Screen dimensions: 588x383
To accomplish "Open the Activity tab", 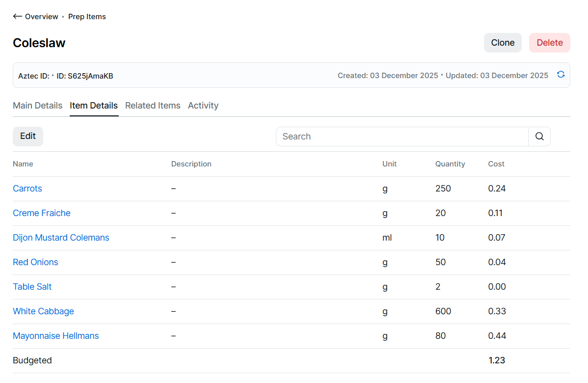I will [203, 106].
